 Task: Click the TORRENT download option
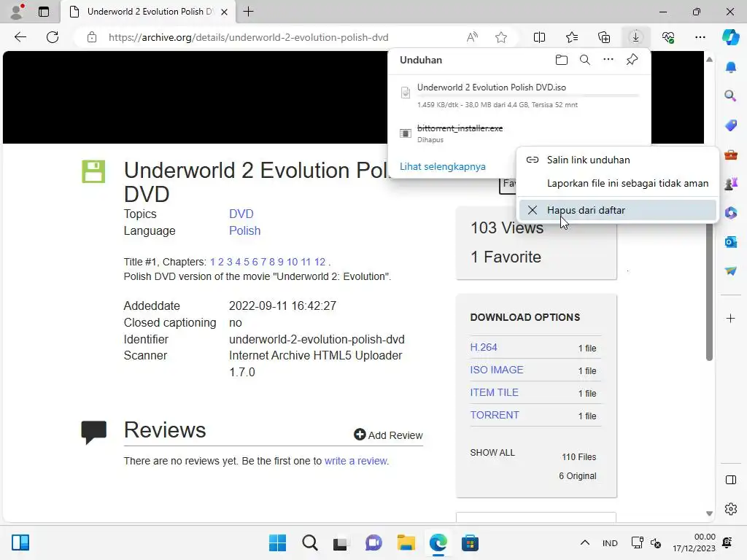coord(495,415)
